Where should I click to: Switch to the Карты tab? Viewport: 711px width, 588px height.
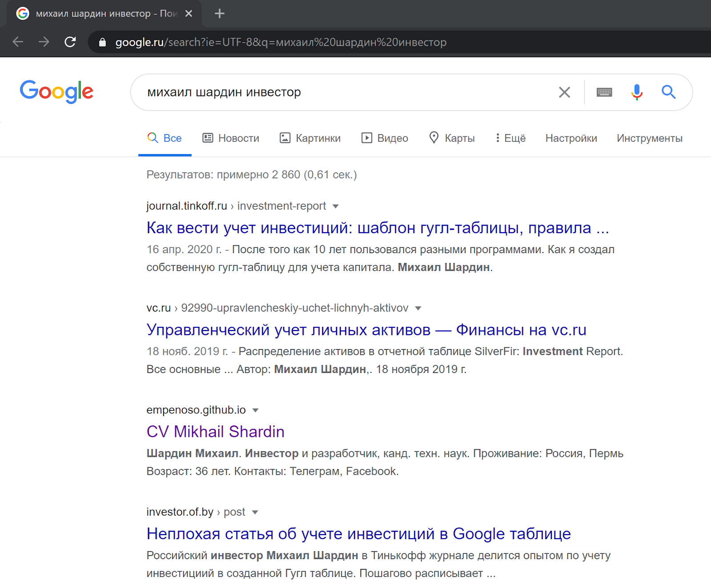[x=452, y=138]
